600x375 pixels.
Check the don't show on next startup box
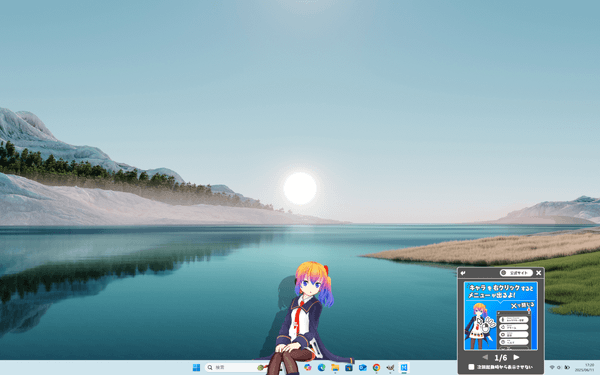point(471,367)
